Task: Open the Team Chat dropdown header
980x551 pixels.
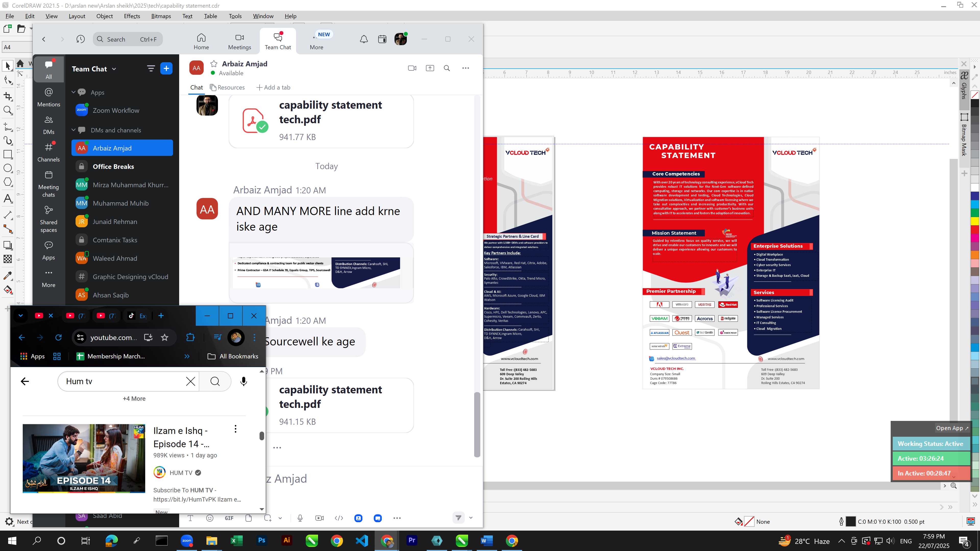Action: point(94,69)
